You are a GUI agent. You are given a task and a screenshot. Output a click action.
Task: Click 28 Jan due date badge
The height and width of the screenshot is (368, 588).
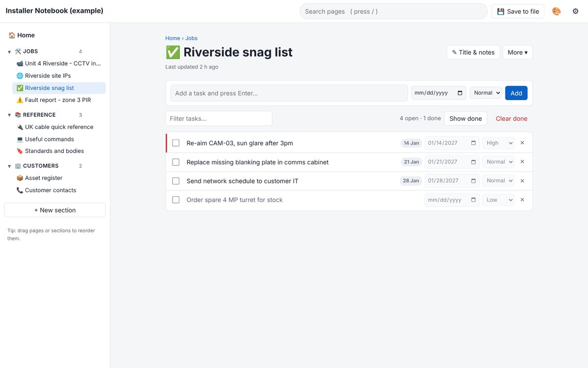tap(411, 181)
